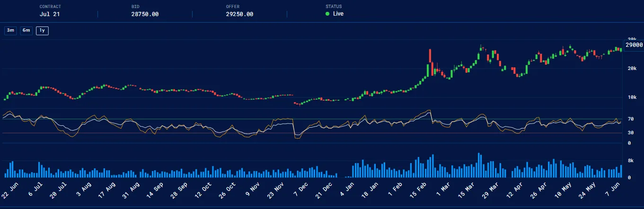Click the CONTRACT header label

pos(50,7)
